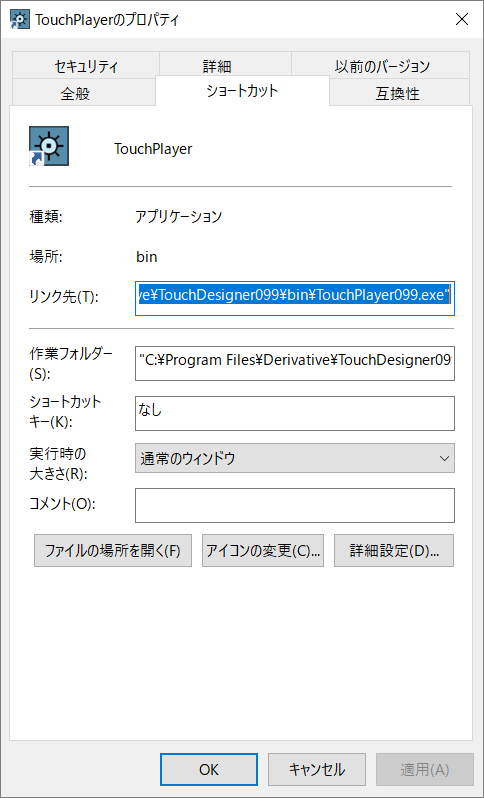Click the キャンセル button
Screen dimensions: 484x798
coord(317,770)
